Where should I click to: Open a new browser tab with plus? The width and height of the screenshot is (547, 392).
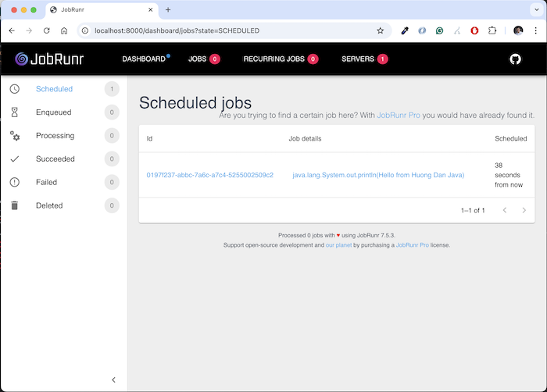click(x=168, y=10)
